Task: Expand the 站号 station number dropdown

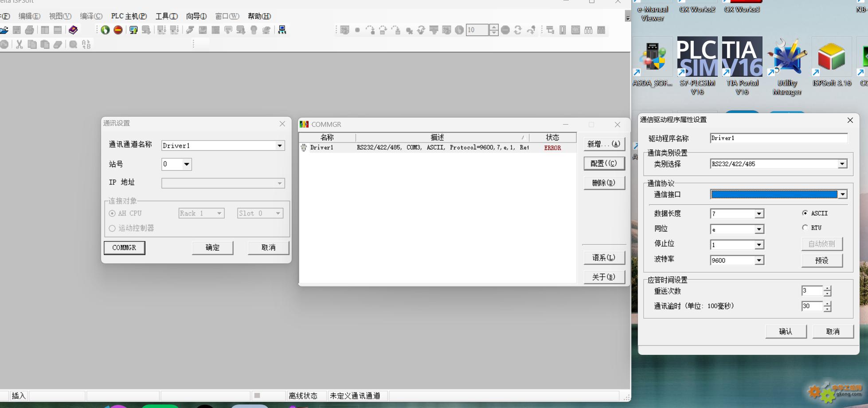Action: pyautogui.click(x=187, y=164)
